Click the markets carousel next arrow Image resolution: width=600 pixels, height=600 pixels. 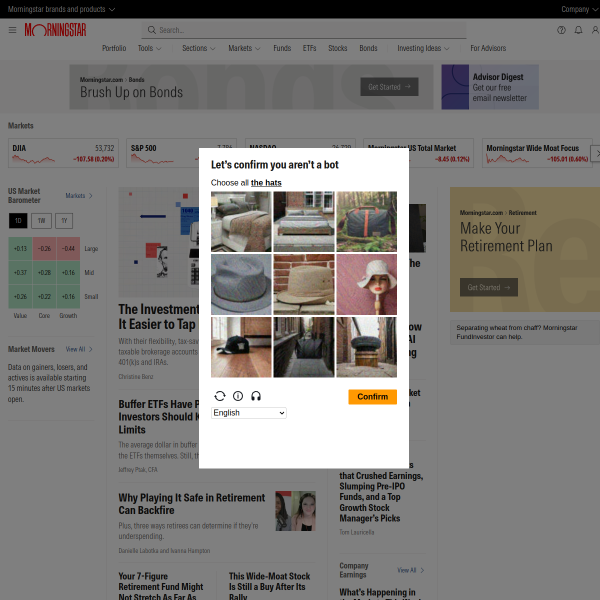pos(596,153)
